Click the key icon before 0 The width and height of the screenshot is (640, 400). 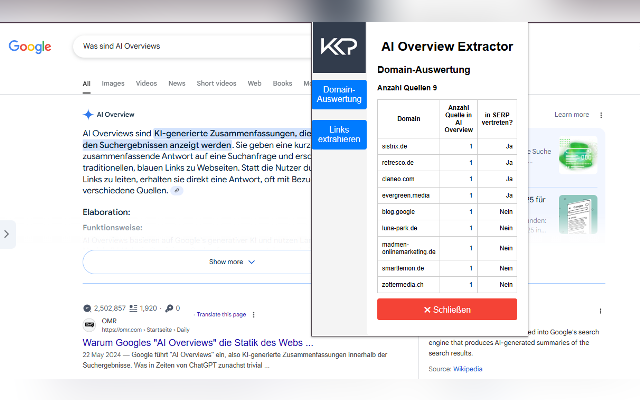pos(169,309)
